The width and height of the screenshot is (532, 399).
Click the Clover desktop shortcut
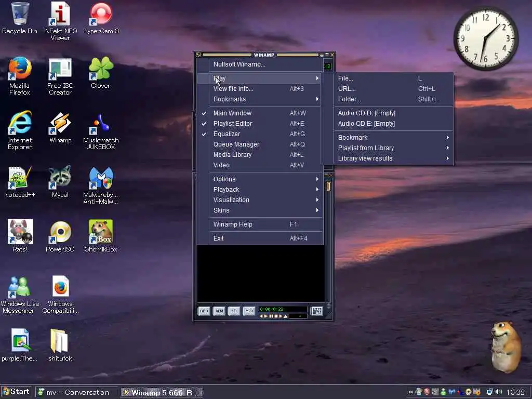coord(101,73)
